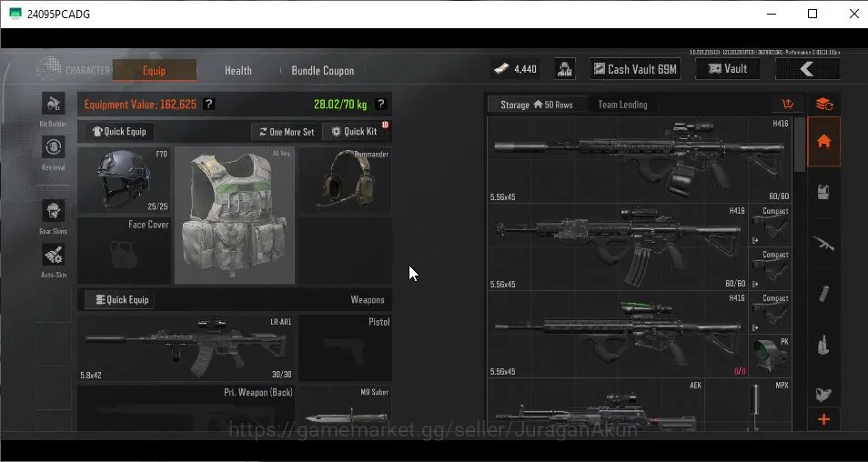Viewport: 868px width, 462px height.
Task: Open the operator profile icon next to 4,440
Action: [565, 69]
